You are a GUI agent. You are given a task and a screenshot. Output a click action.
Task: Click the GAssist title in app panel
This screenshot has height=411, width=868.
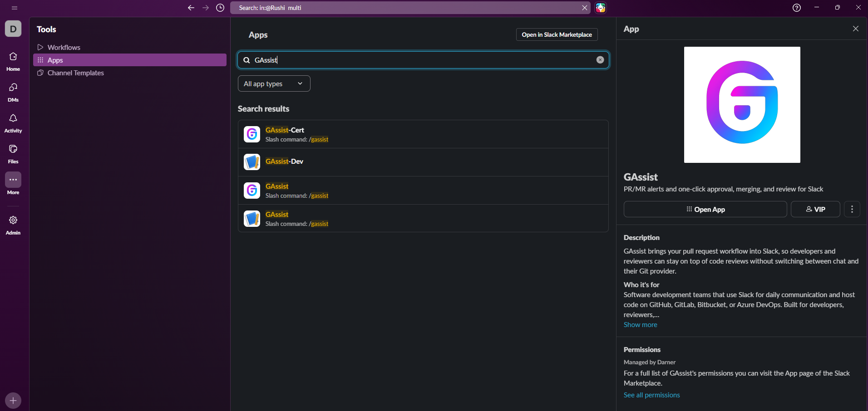pyautogui.click(x=641, y=177)
